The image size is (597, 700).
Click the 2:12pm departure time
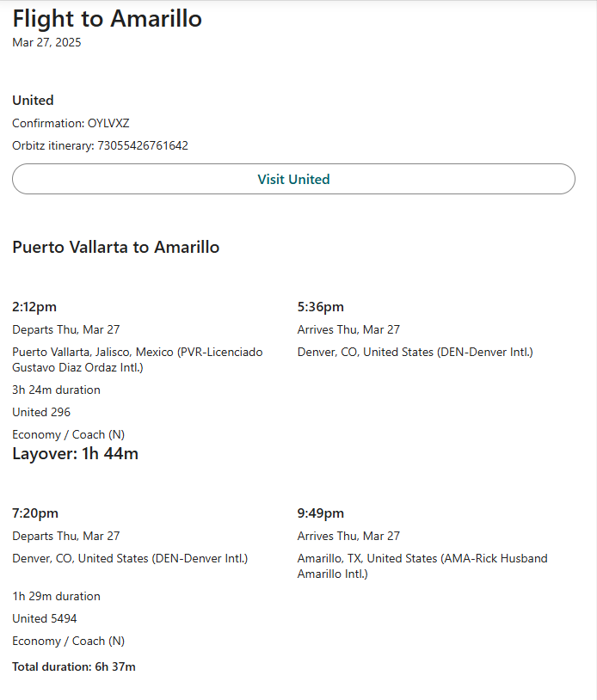pos(34,307)
